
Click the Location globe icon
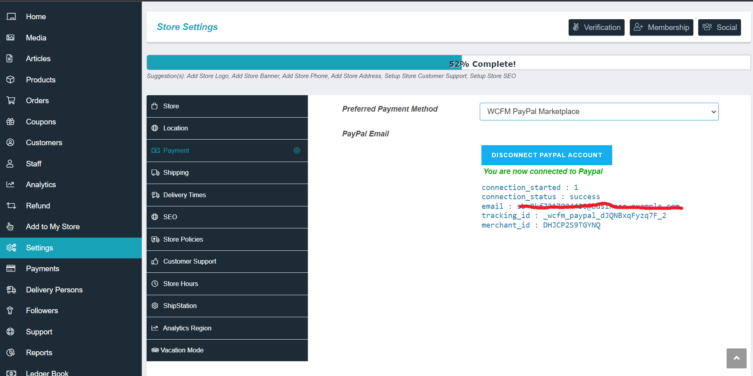155,129
